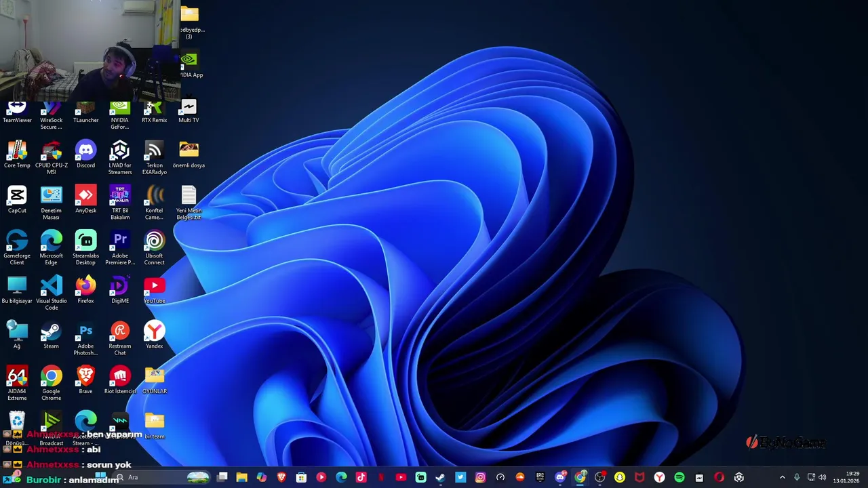Image resolution: width=868 pixels, height=488 pixels.
Task: Open Copilot from the taskbar
Action: coord(261,477)
